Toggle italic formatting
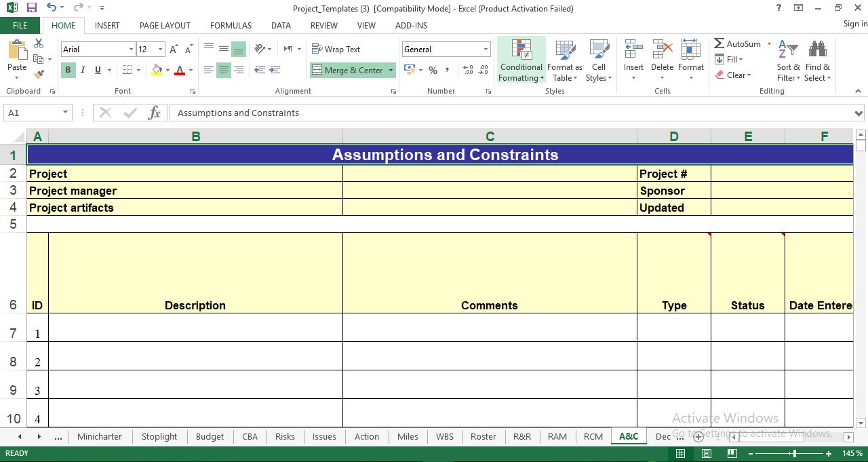868x462 pixels. point(82,70)
